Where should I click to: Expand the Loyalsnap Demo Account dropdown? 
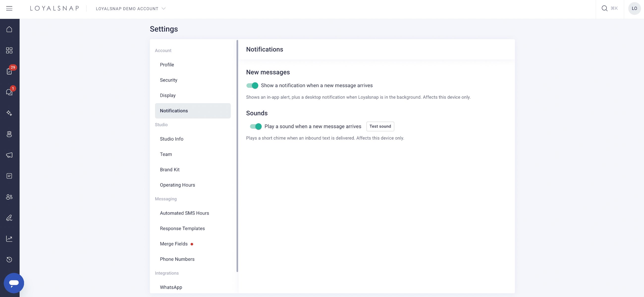point(131,8)
